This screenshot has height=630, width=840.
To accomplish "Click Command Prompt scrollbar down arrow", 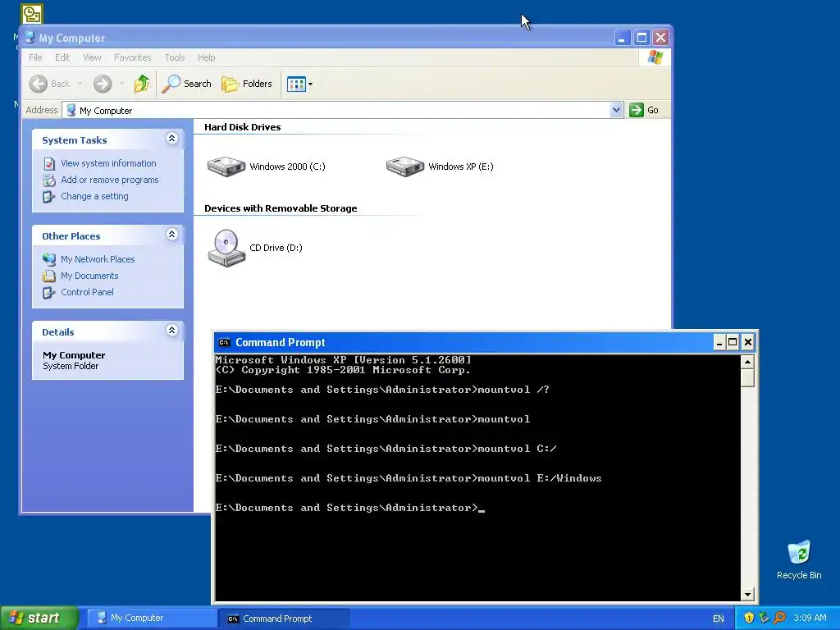I will [748, 594].
